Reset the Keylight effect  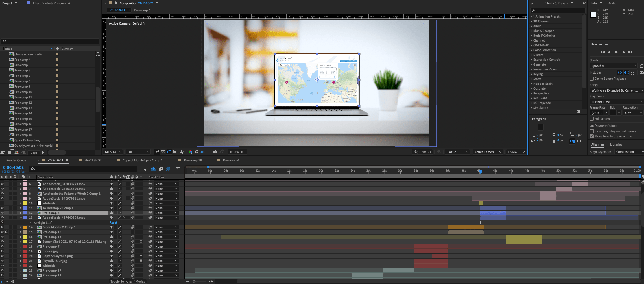(x=113, y=222)
